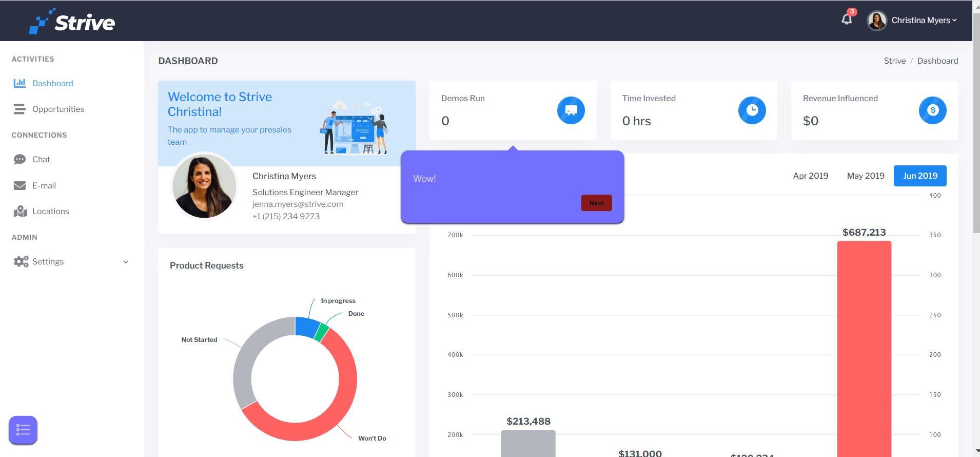Open Opportunities in the sidebar
Image resolution: width=980 pixels, height=457 pixels.
point(58,109)
